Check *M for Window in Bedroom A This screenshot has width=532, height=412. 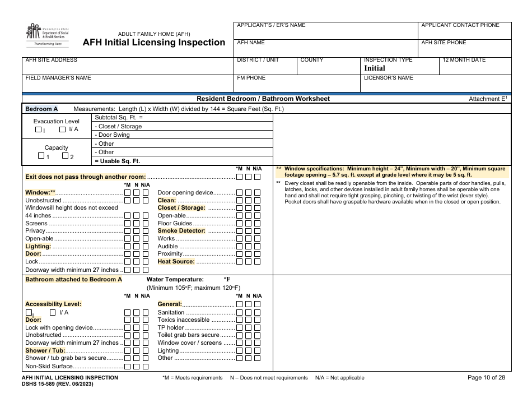click(x=127, y=193)
